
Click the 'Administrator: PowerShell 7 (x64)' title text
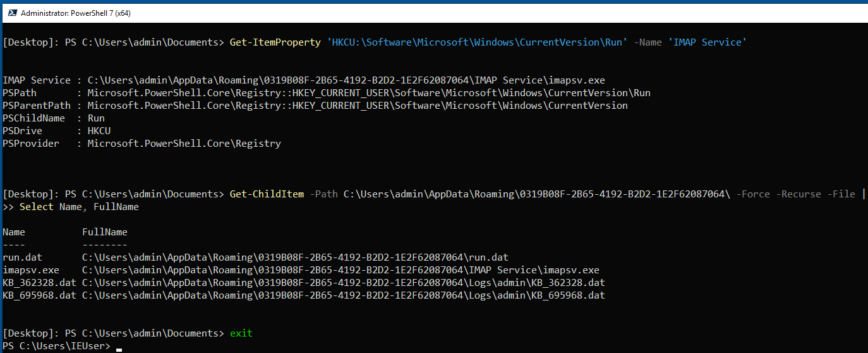[76, 13]
